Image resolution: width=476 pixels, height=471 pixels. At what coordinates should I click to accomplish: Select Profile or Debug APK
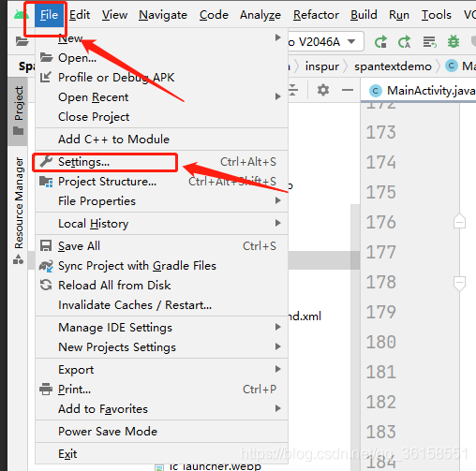click(x=161, y=78)
